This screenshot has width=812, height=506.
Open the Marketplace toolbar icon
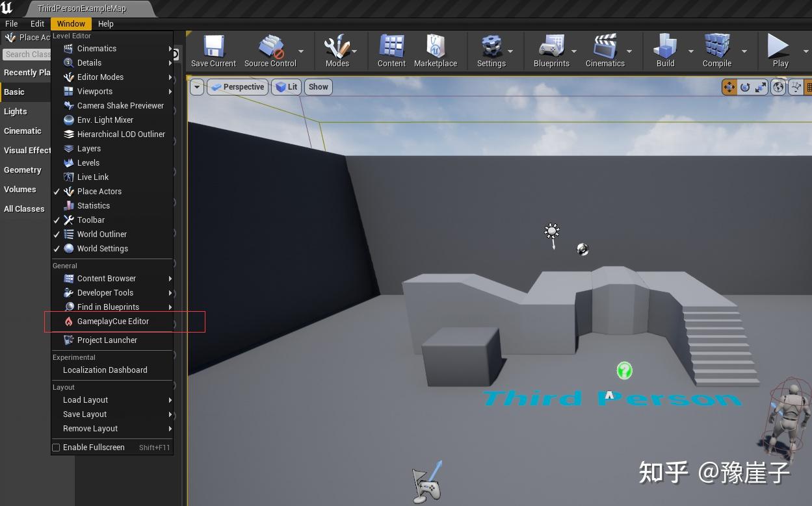point(436,51)
